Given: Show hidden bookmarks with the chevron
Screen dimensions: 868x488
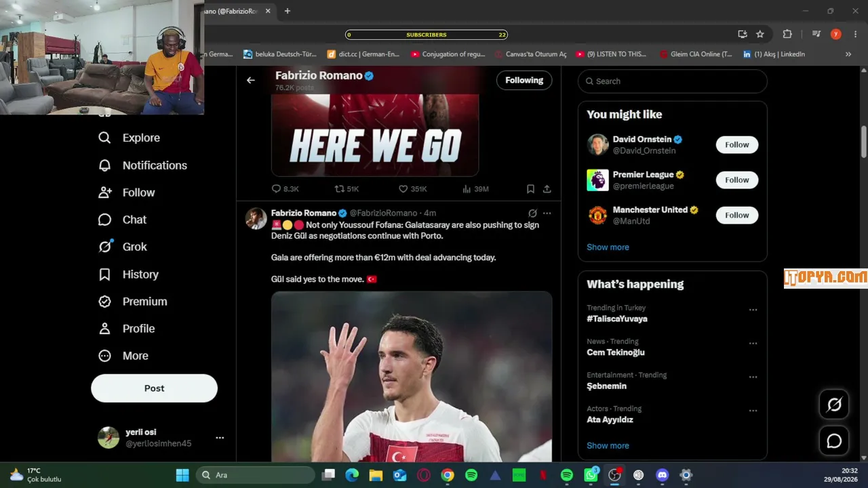Looking at the screenshot, I should (848, 54).
